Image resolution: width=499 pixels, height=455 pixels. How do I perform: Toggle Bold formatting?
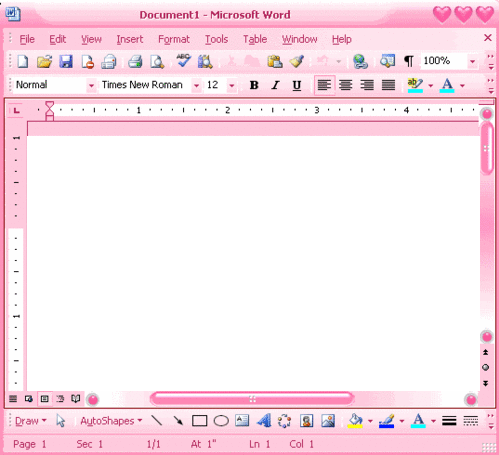(254, 85)
